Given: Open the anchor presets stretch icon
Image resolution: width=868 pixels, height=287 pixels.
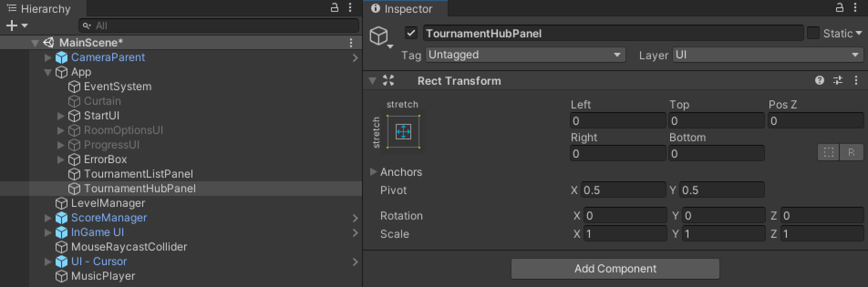Looking at the screenshot, I should click(403, 132).
